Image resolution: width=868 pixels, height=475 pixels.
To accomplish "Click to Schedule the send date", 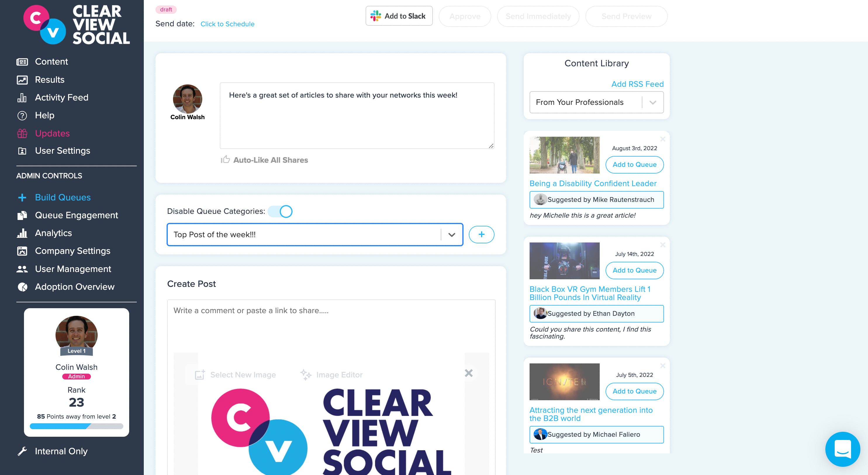I will [x=227, y=24].
